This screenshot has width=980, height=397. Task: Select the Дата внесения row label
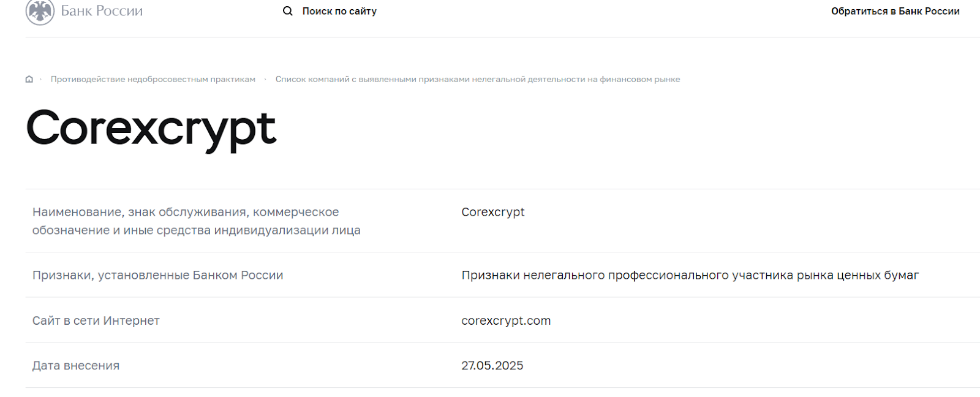(x=76, y=366)
